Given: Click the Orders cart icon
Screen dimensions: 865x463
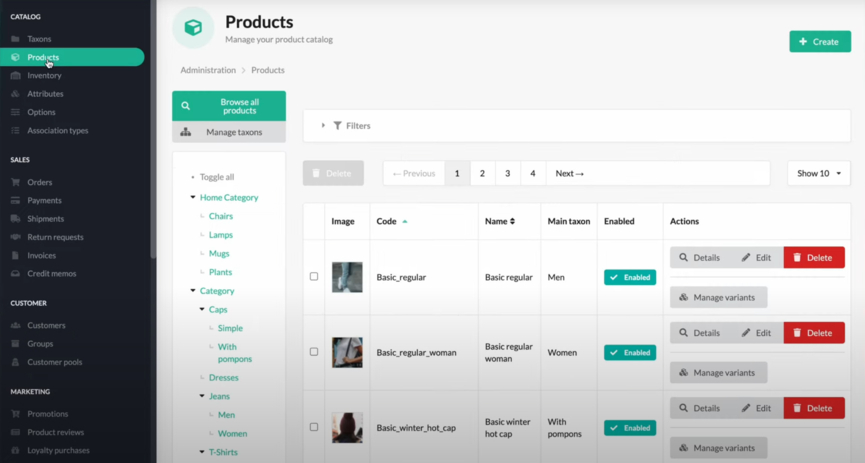Looking at the screenshot, I should coord(15,183).
